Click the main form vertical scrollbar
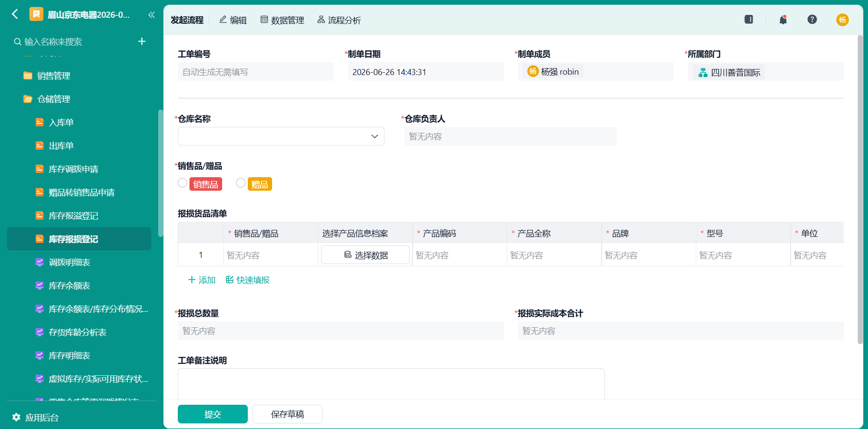Image resolution: width=868 pixels, height=429 pixels. [x=860, y=189]
